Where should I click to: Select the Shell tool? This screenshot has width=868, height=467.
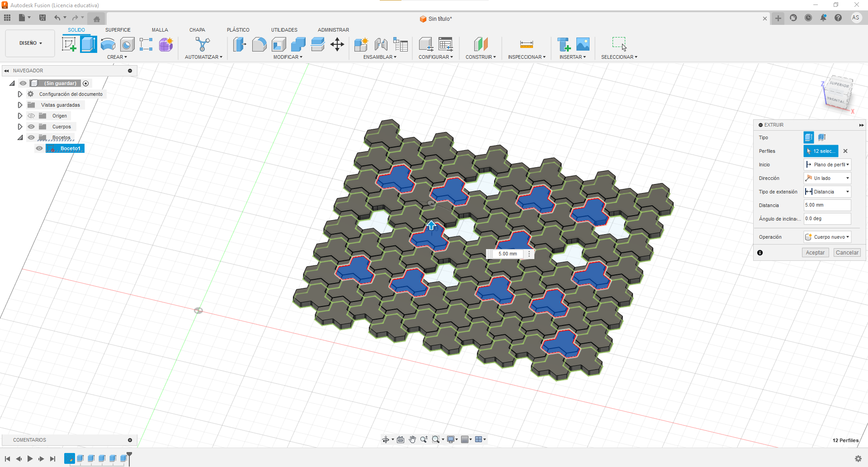(279, 44)
